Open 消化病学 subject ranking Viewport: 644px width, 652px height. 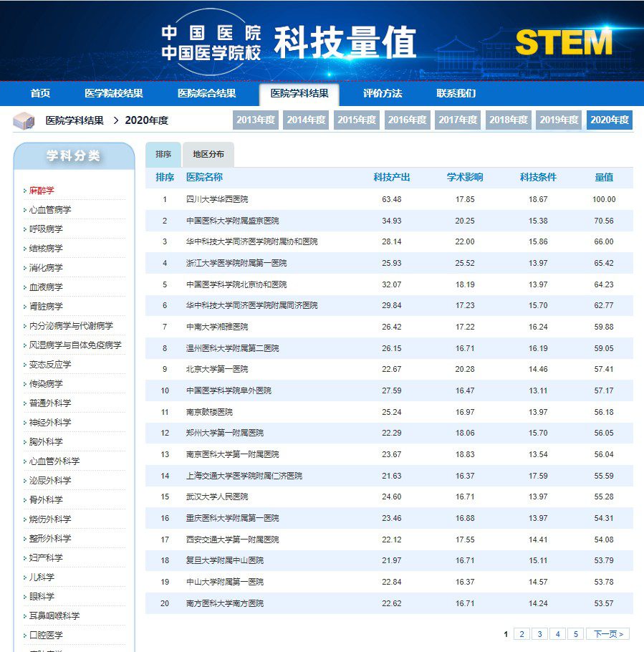(x=46, y=268)
